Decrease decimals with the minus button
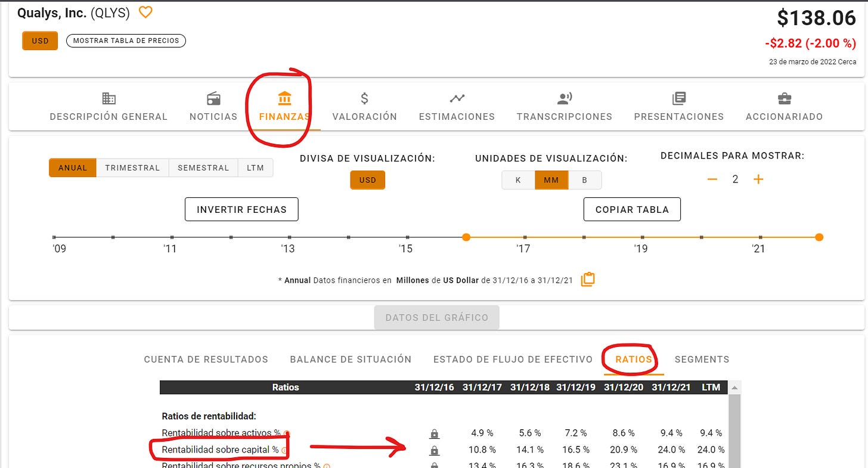The width and height of the screenshot is (868, 468). click(x=712, y=179)
